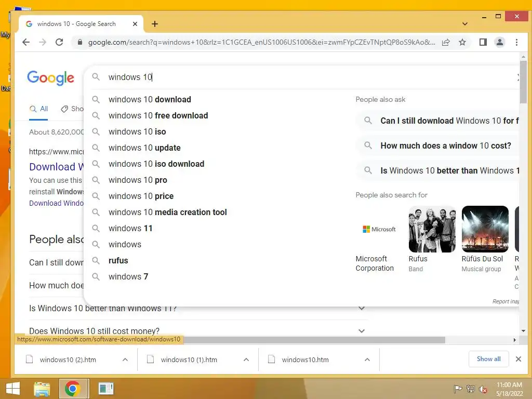Open the tab search dropdown arrow
532x399 pixels.
pos(465,24)
